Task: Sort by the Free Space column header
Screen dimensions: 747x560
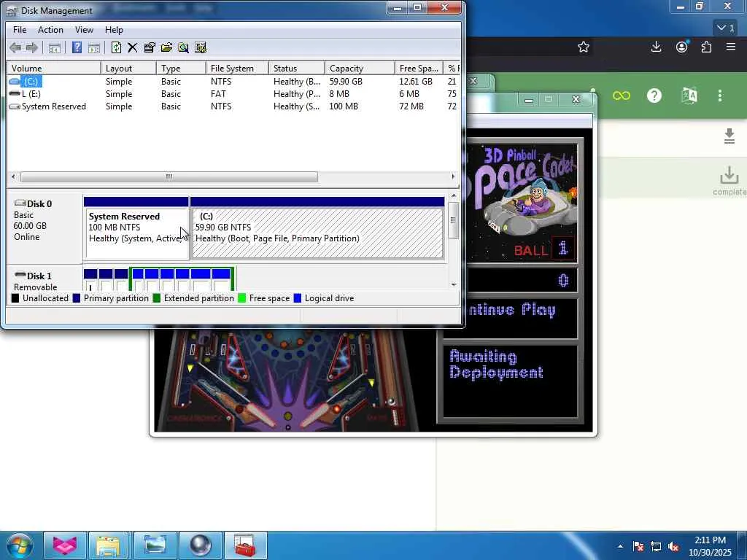Action: pos(419,68)
